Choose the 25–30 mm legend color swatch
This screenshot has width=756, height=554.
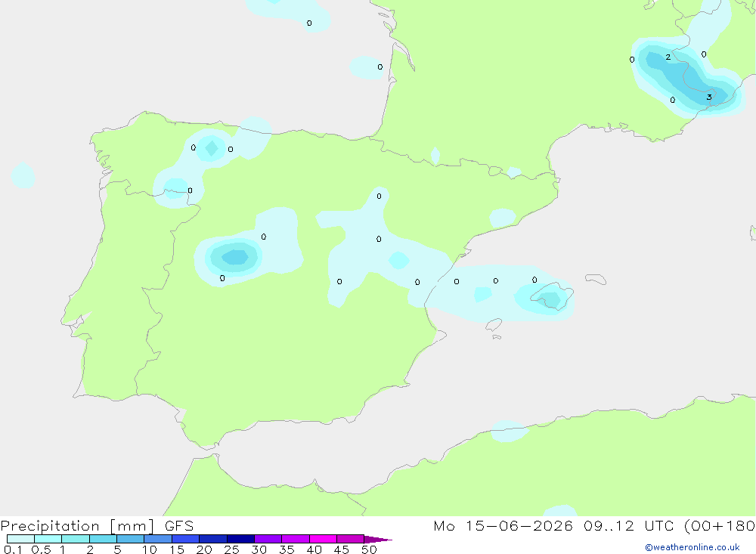240,539
